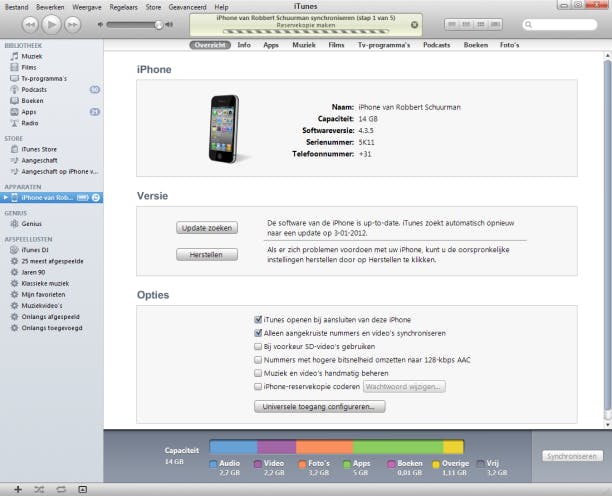Click in the search field
The image size is (612, 496).
[x=560, y=25]
